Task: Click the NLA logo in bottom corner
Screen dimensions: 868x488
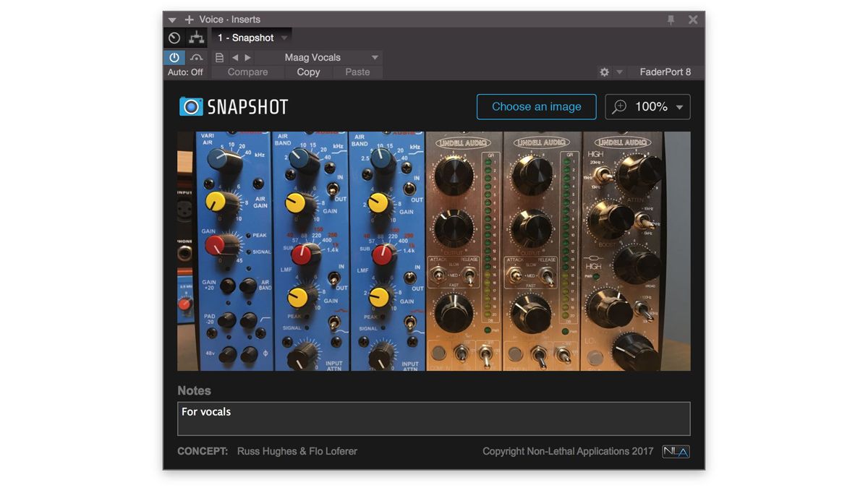Action: (676, 451)
